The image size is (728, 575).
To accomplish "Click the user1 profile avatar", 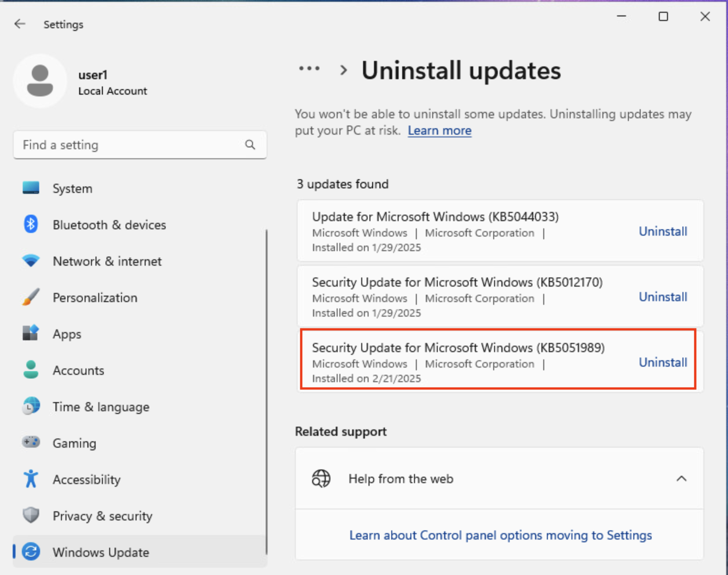I will pos(40,81).
